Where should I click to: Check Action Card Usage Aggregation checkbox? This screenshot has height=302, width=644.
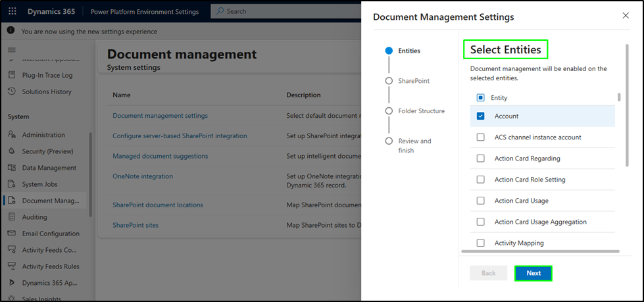tap(480, 222)
